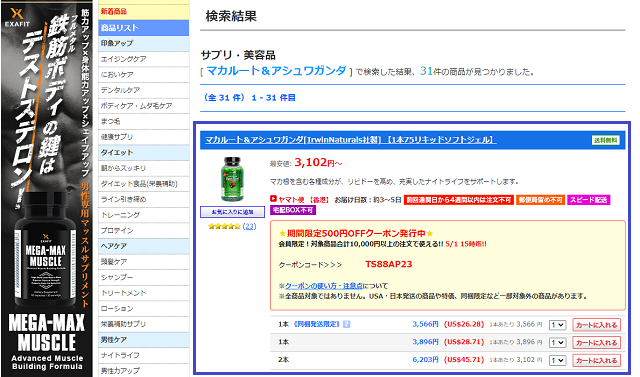Open シャンプー category
640x377 pixels.
point(143,277)
